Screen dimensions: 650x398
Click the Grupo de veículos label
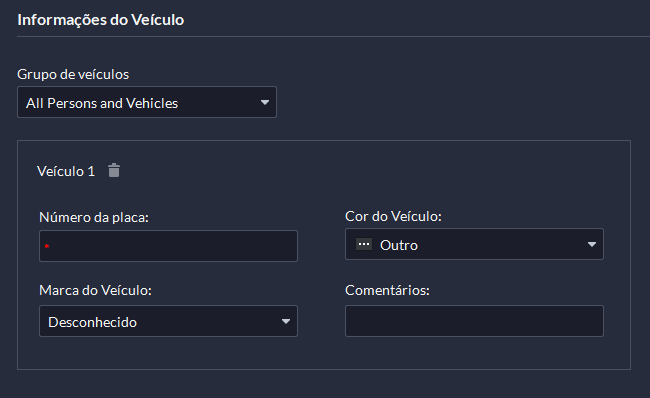[73, 74]
